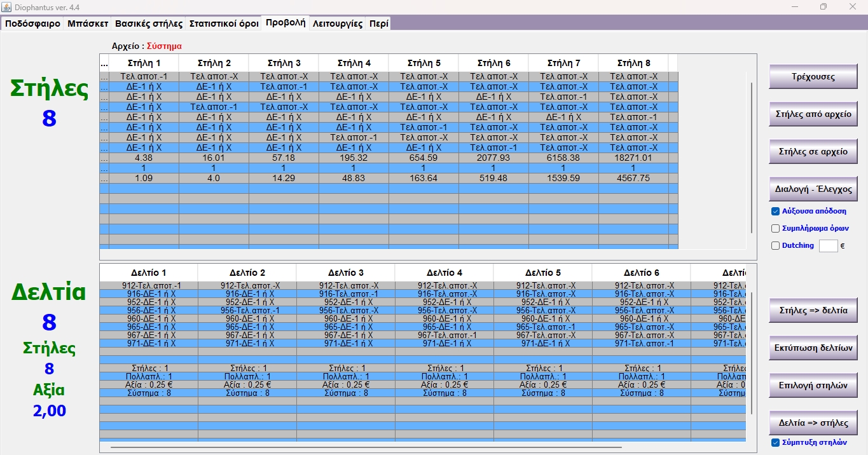This screenshot has height=455, width=868.
Task: Select the 4567.75 value cell
Action: (633, 178)
